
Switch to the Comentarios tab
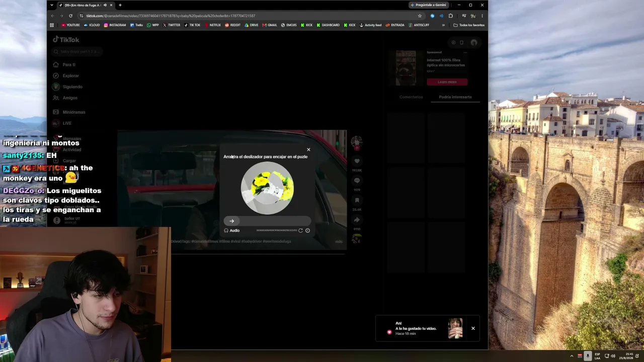pyautogui.click(x=411, y=97)
